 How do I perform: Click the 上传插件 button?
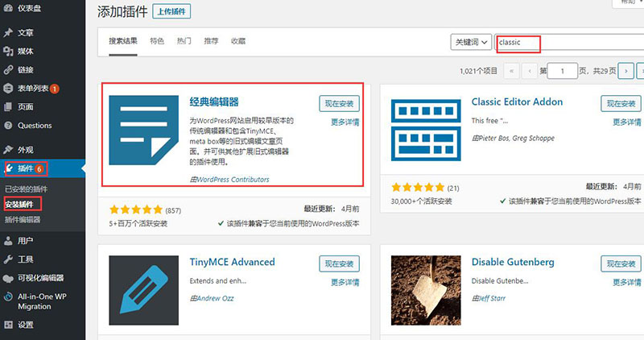tap(171, 11)
